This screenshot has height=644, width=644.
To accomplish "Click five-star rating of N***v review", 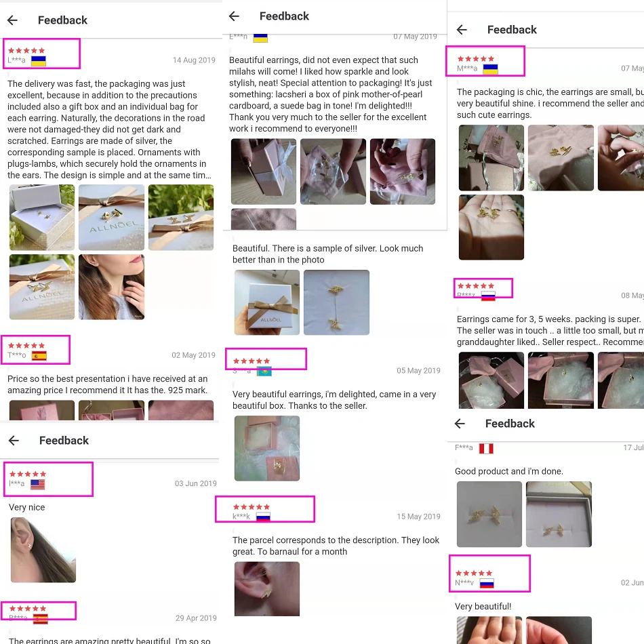I will tap(474, 573).
